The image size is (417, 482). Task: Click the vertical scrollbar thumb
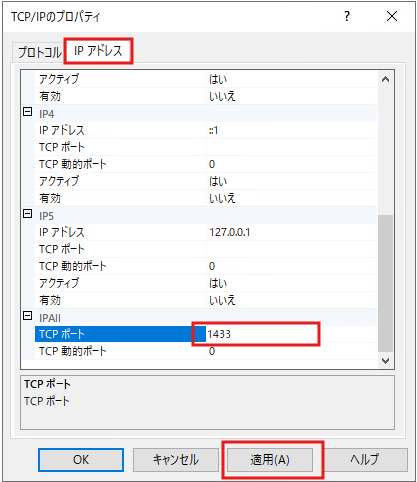[x=386, y=283]
